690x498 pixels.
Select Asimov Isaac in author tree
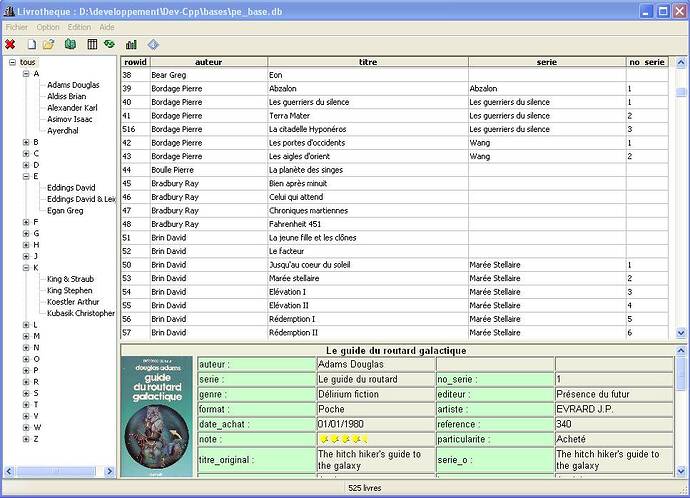(68, 119)
